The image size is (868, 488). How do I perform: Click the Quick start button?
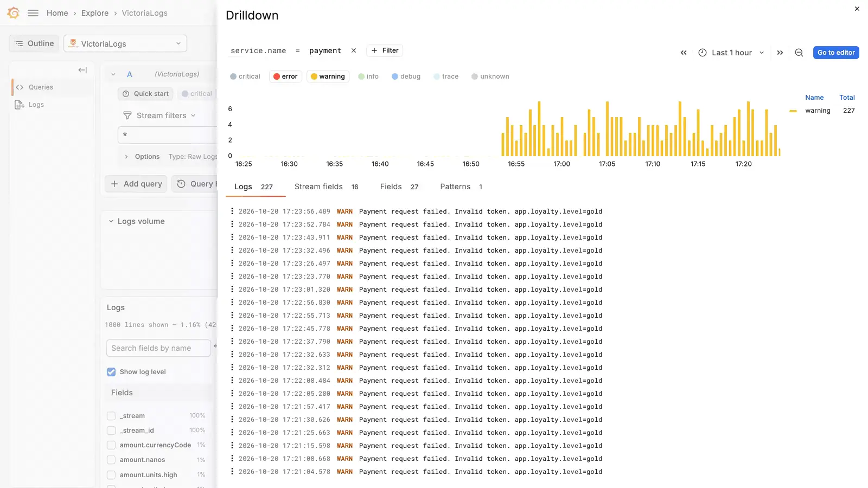pos(145,94)
